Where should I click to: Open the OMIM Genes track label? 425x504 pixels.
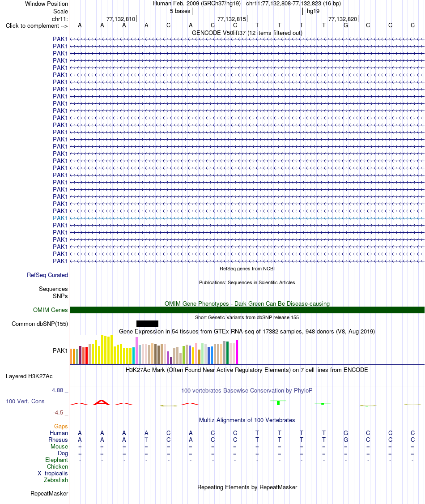click(51, 310)
